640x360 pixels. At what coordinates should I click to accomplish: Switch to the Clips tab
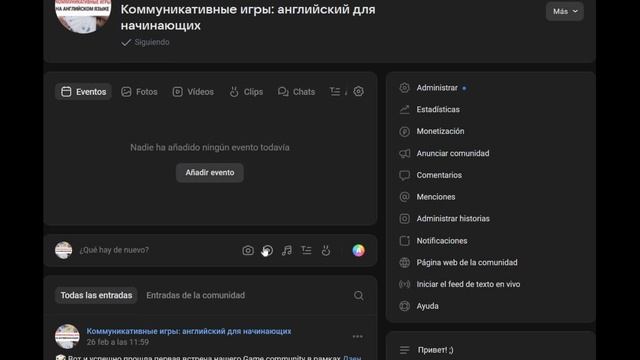pyautogui.click(x=246, y=92)
